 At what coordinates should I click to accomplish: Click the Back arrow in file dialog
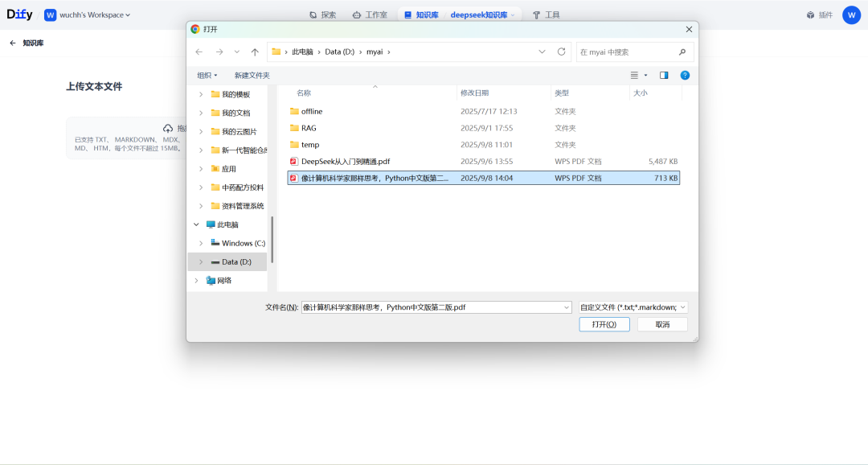pyautogui.click(x=199, y=51)
